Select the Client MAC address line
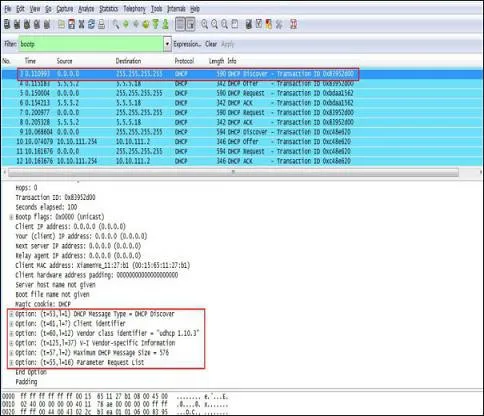484x416 pixels. point(103,265)
